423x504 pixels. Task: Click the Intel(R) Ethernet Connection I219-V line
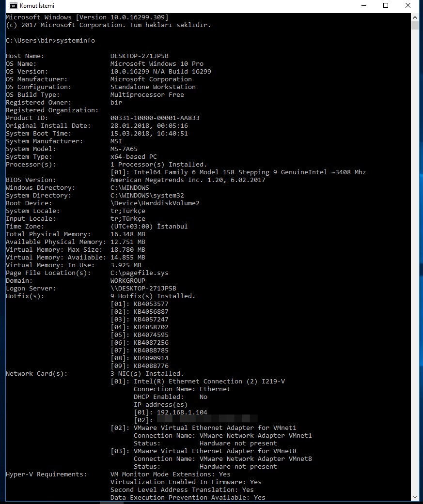click(x=209, y=382)
